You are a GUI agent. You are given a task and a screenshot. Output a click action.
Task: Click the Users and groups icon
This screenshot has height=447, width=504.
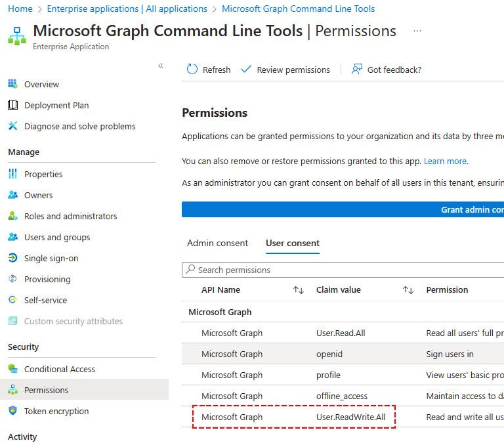tap(12, 237)
